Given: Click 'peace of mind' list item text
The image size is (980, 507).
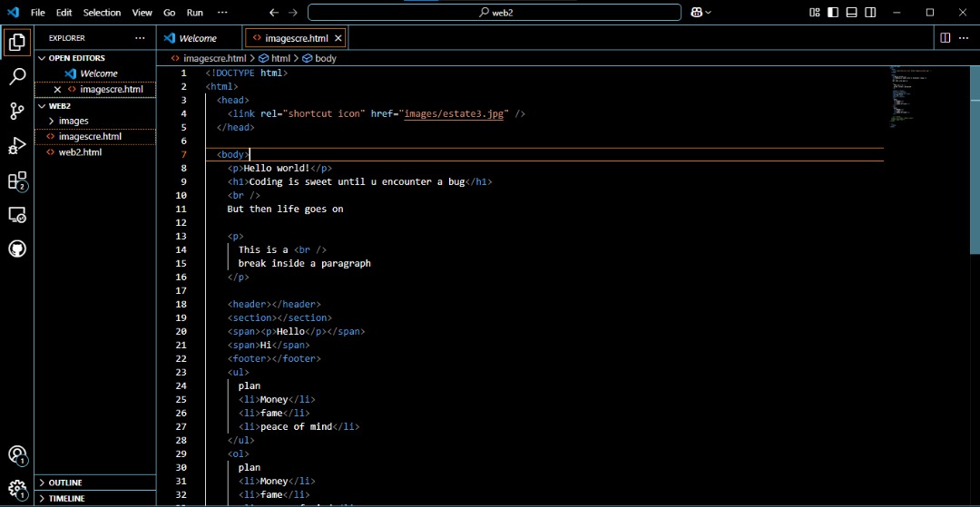Looking at the screenshot, I should pyautogui.click(x=296, y=427).
